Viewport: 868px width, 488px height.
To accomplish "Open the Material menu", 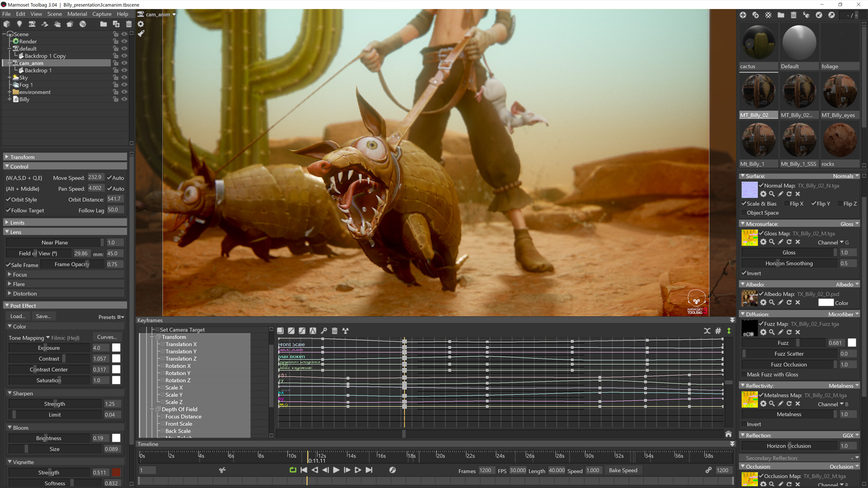I will click(77, 14).
